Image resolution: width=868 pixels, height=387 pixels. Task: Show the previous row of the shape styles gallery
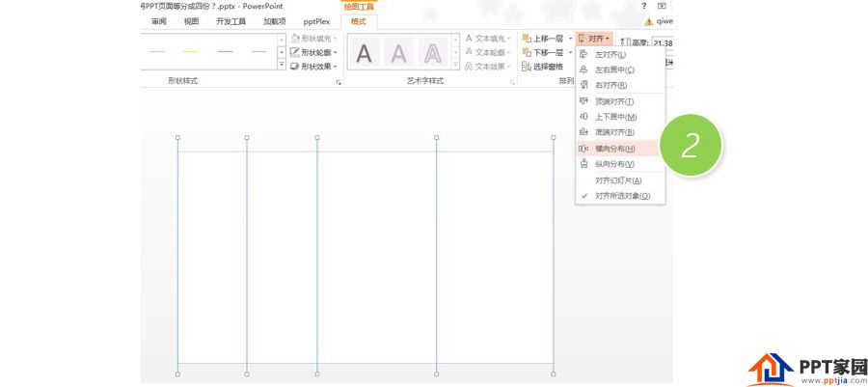click(x=282, y=40)
